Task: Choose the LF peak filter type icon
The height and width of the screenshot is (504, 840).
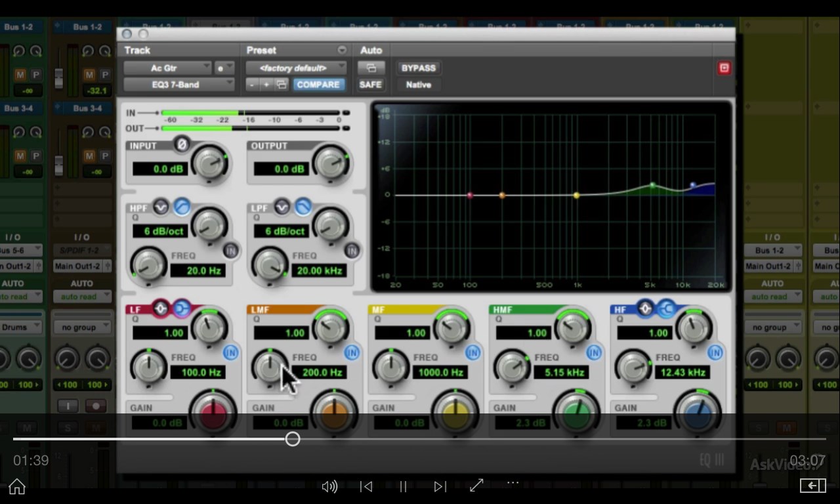Action: pyautogui.click(x=161, y=308)
